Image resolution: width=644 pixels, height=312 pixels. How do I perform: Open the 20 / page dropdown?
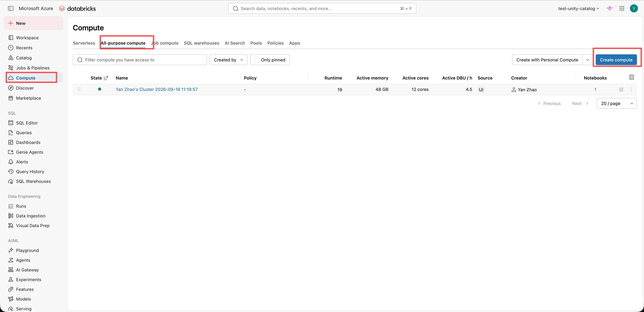pos(616,103)
